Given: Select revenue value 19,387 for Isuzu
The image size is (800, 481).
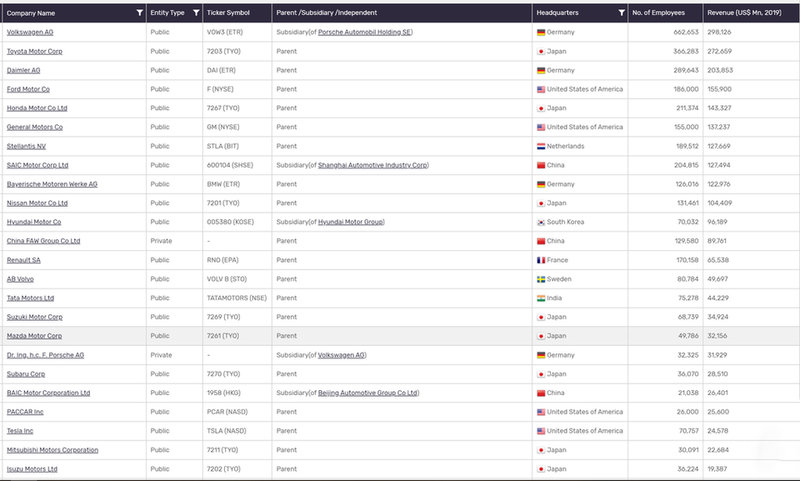Looking at the screenshot, I should (x=717, y=469).
